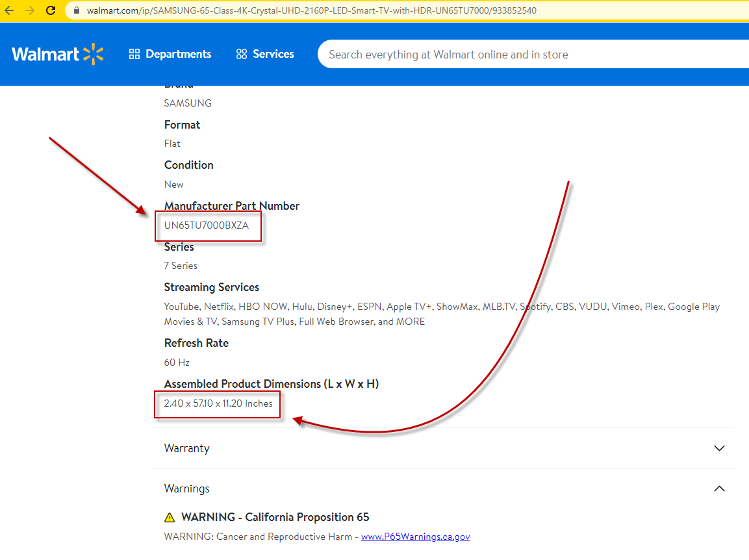
Task: Click the browser back arrow
Action: point(9,10)
